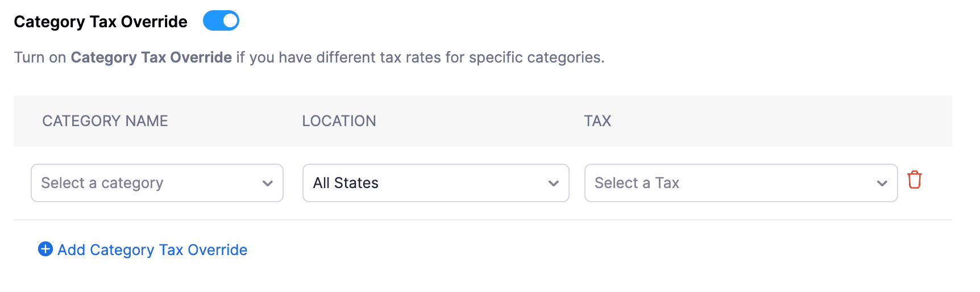Click bold Category Tax Override in description

151,57
